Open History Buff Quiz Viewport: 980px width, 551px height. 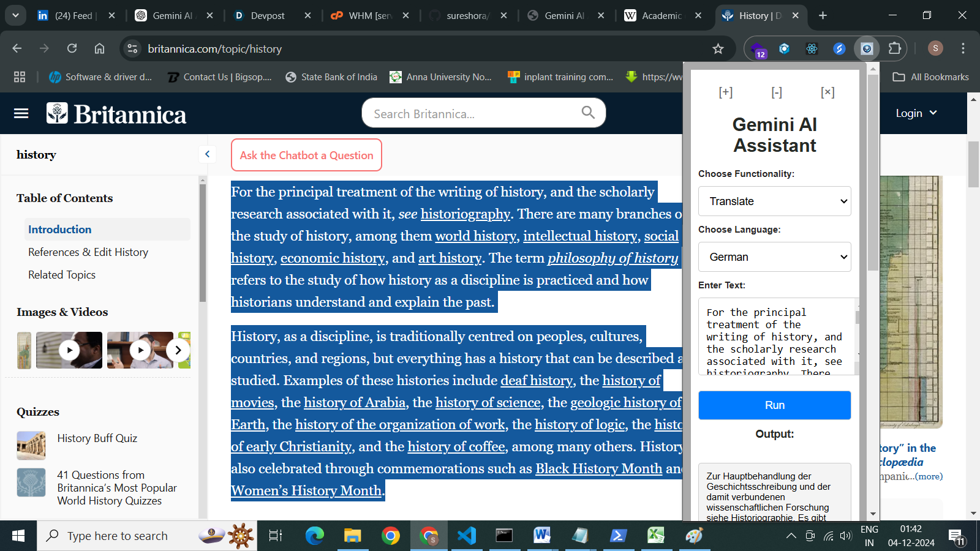[97, 438]
